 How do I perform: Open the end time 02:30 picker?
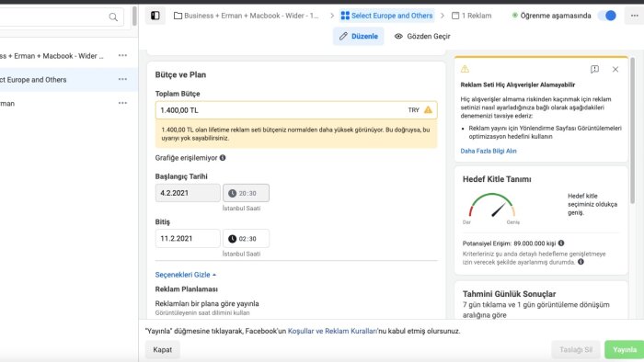pyautogui.click(x=246, y=239)
